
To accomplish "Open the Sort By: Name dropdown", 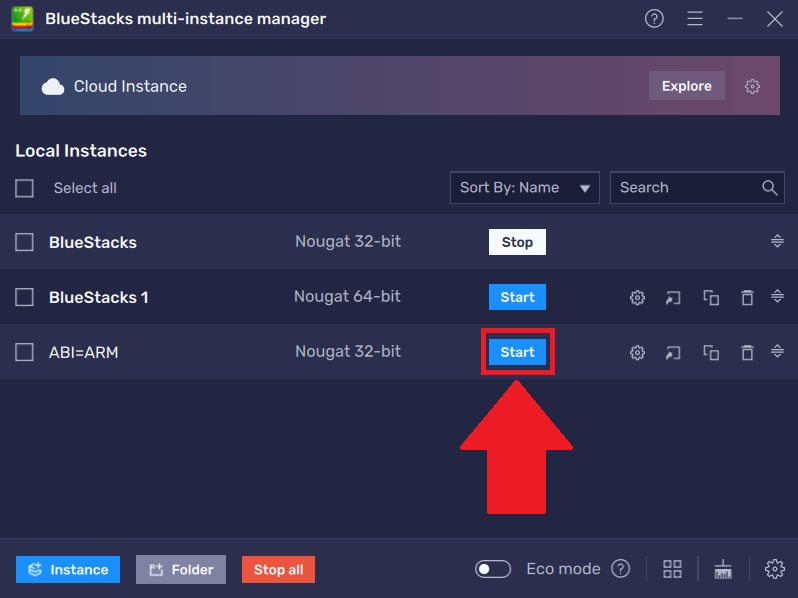I will click(524, 187).
